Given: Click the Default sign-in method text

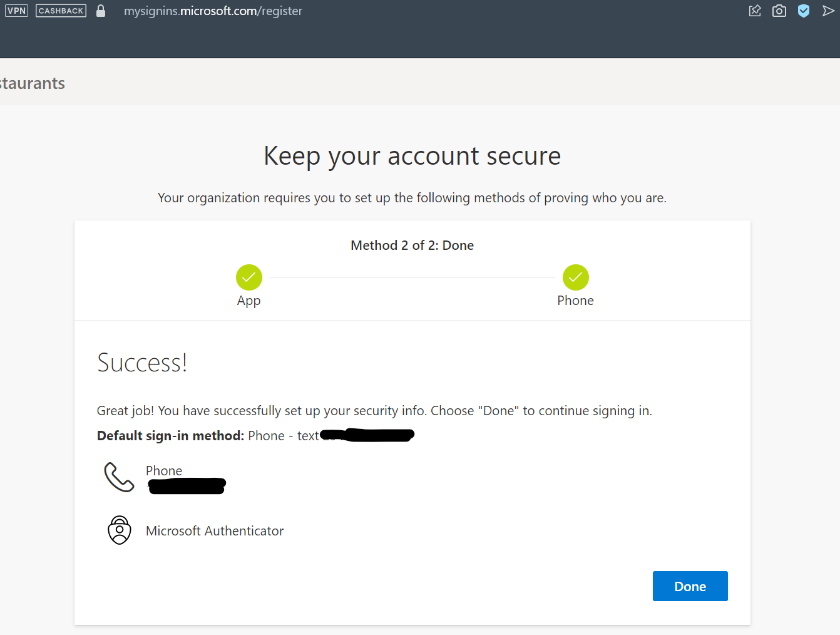Looking at the screenshot, I should click(170, 436).
